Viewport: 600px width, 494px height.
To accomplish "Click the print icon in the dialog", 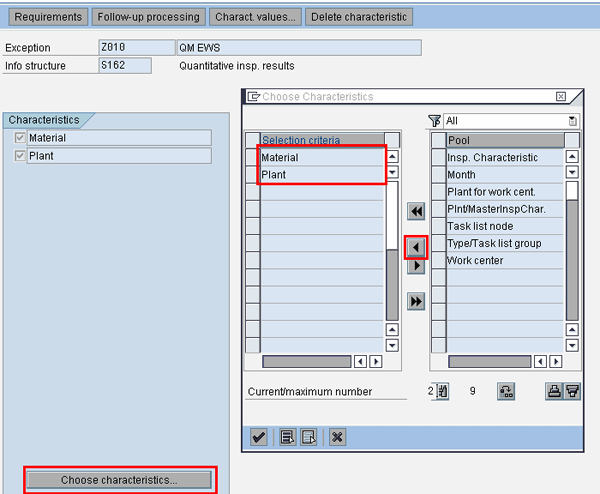I will 553,392.
